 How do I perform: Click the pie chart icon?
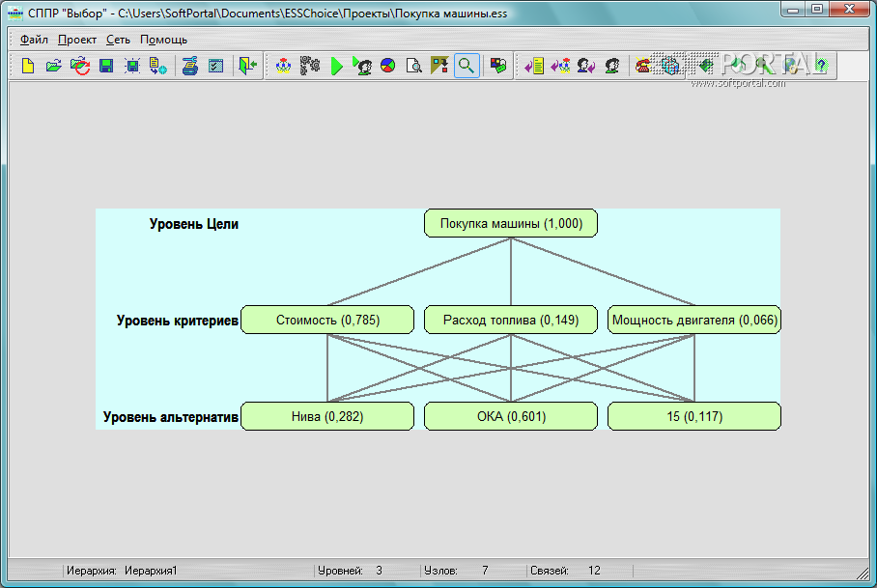387,66
